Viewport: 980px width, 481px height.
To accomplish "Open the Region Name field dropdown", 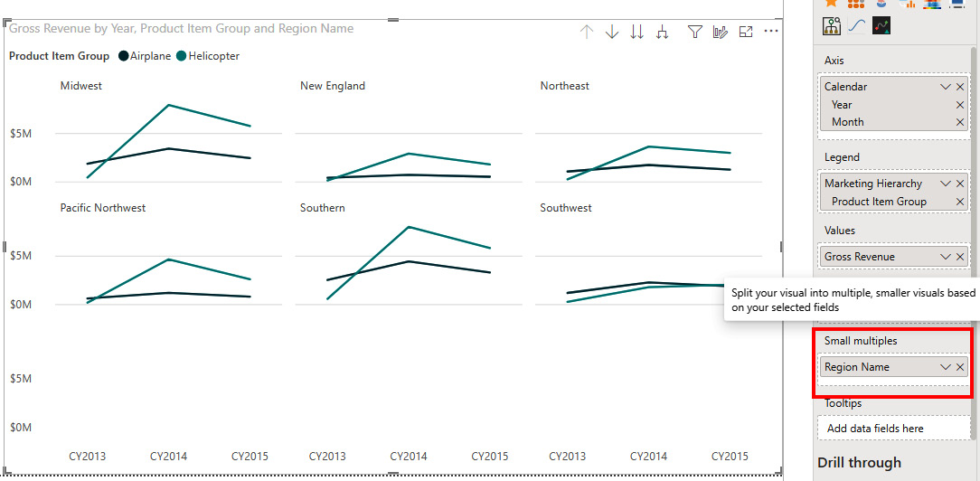I will click(946, 367).
